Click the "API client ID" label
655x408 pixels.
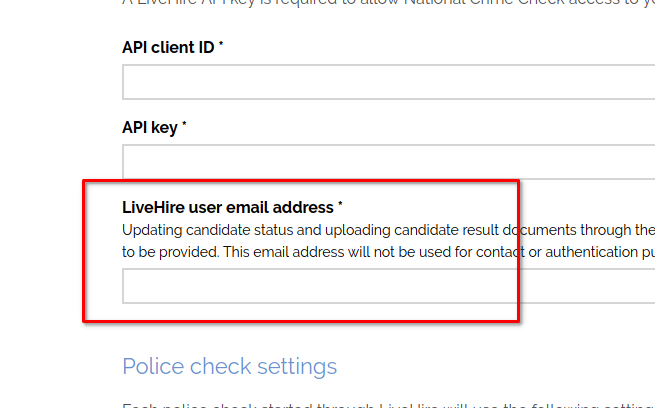coord(168,47)
